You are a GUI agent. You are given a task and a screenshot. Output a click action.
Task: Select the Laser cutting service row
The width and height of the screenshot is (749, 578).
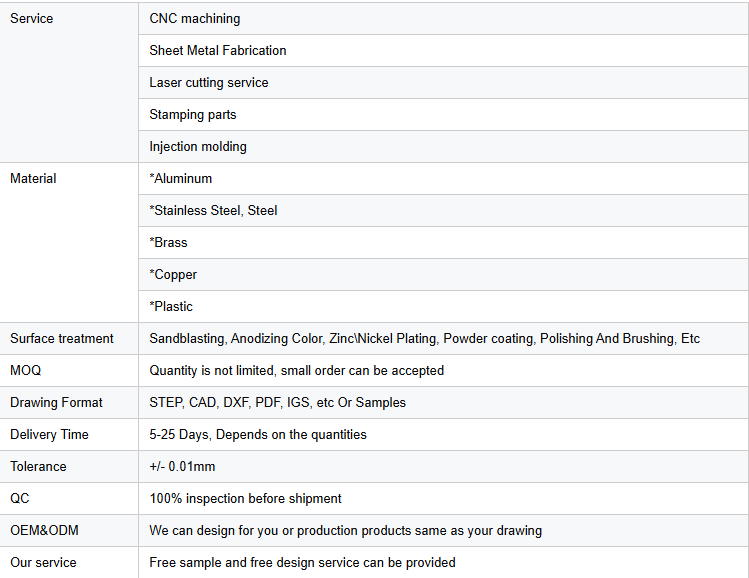(443, 83)
